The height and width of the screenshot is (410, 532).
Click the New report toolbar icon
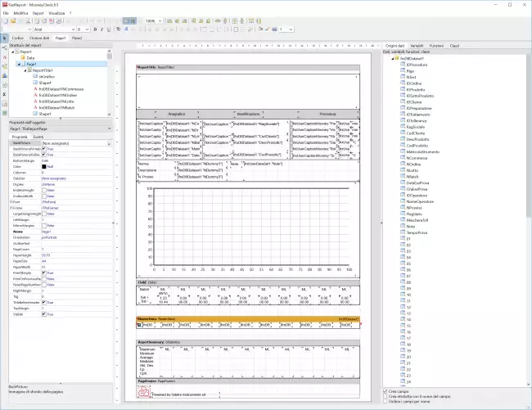coord(5,20)
